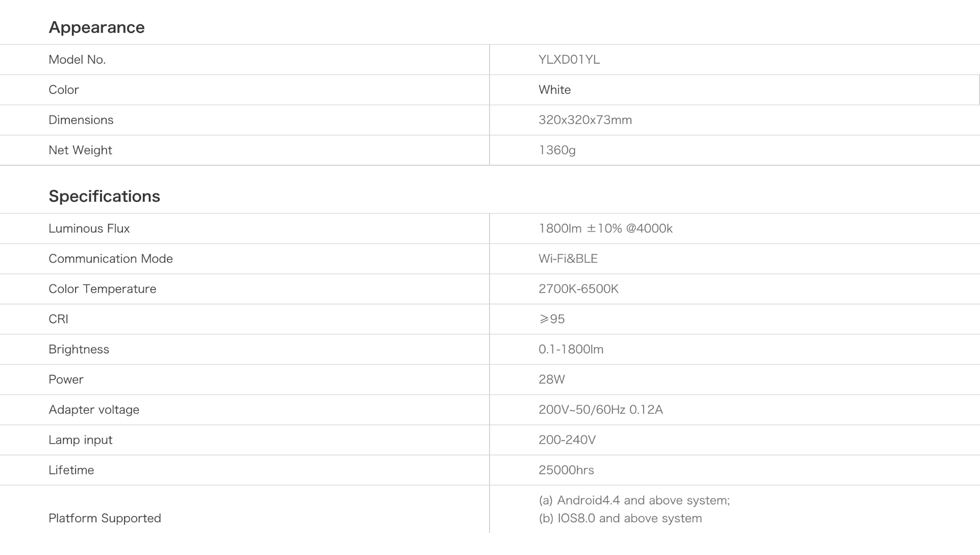The height and width of the screenshot is (555, 980).
Task: Click the 0.1-1800lm brightness value
Action: (x=571, y=349)
